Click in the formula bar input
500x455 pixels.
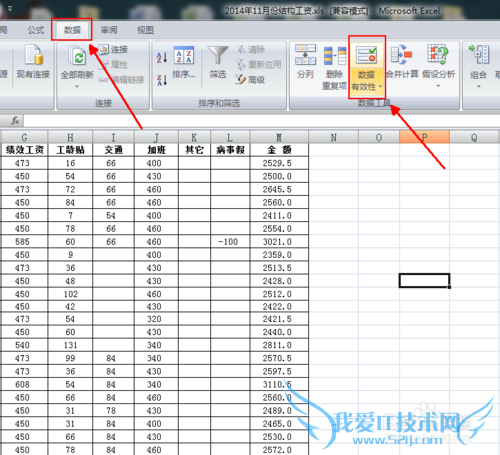pos(262,121)
